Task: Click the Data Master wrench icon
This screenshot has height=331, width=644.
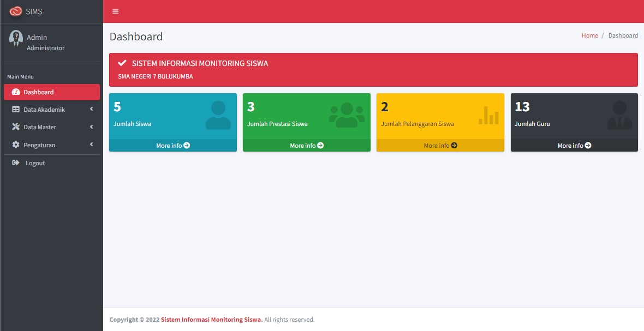Action: point(16,127)
